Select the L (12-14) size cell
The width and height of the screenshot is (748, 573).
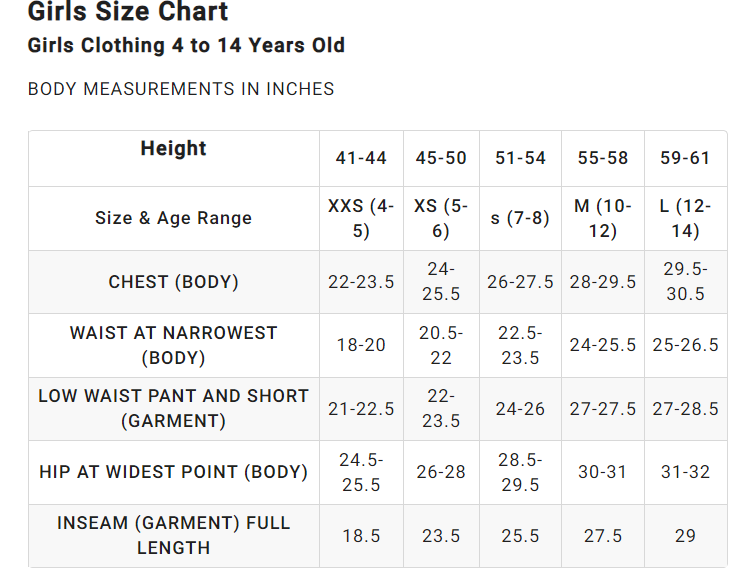click(686, 218)
